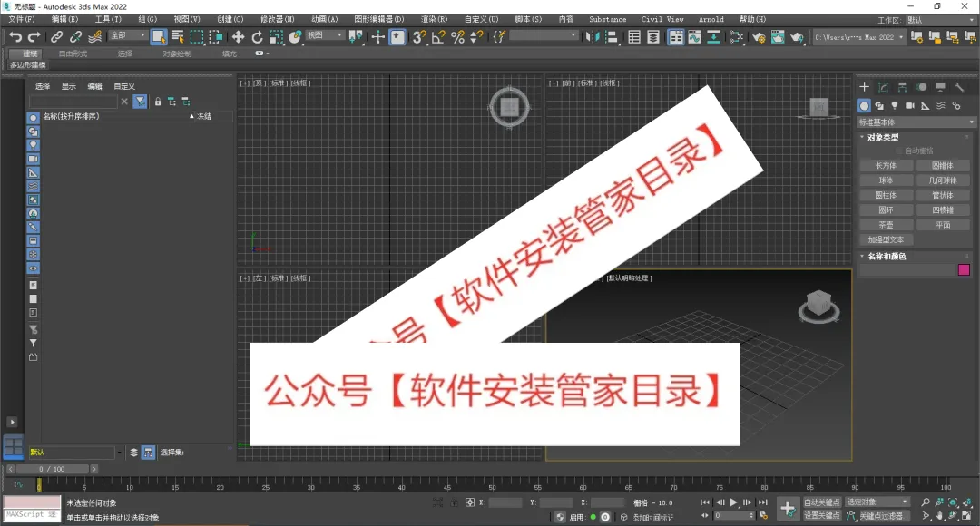
Task: Click the Undo arrow in the main toolbar
Action: [x=15, y=37]
